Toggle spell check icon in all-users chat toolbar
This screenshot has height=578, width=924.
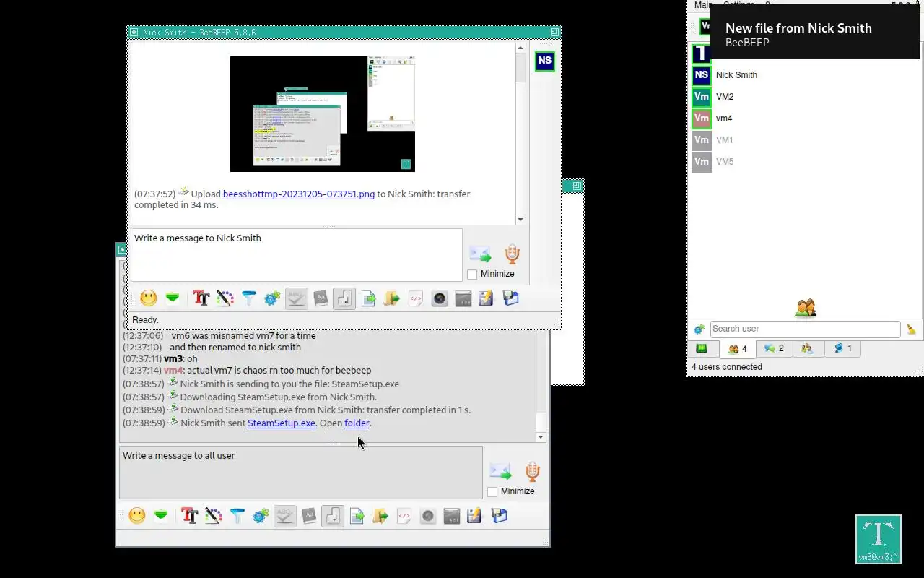[284, 515]
